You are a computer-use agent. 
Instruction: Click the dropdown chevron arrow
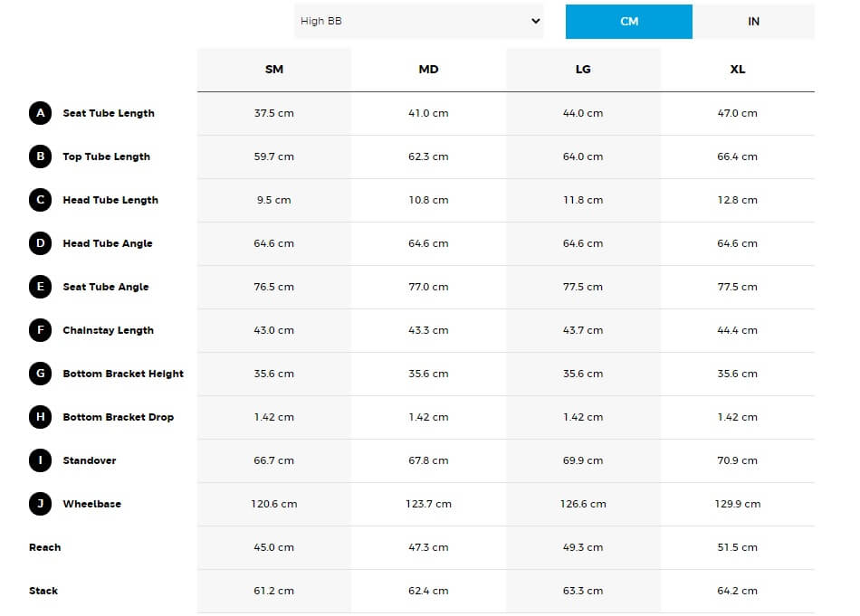tap(536, 22)
